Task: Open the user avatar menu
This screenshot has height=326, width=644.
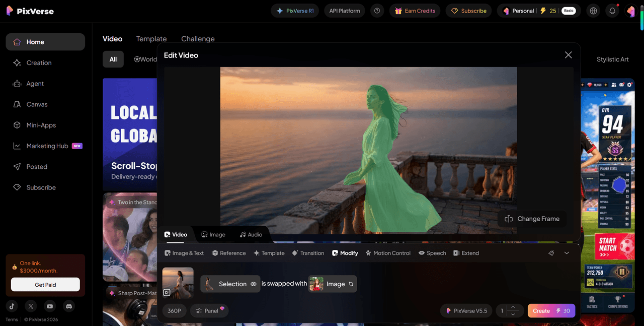Action: (630, 11)
